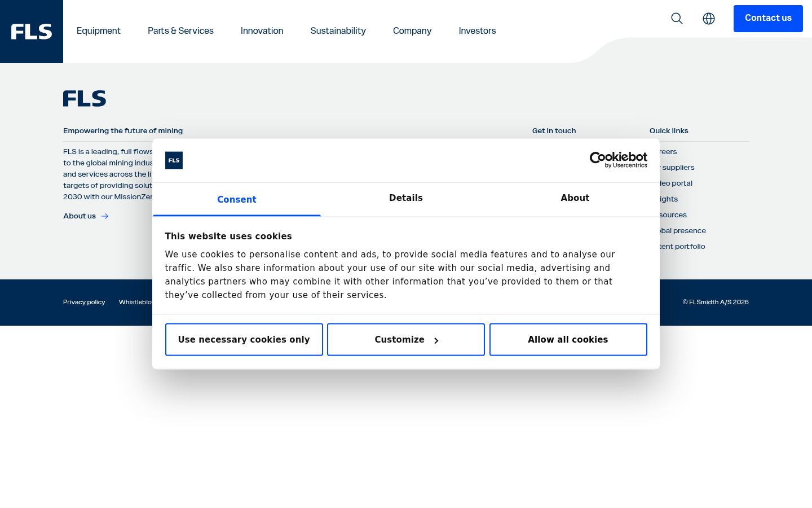Open the Sustainability menu
812x508 pixels.
[338, 31]
